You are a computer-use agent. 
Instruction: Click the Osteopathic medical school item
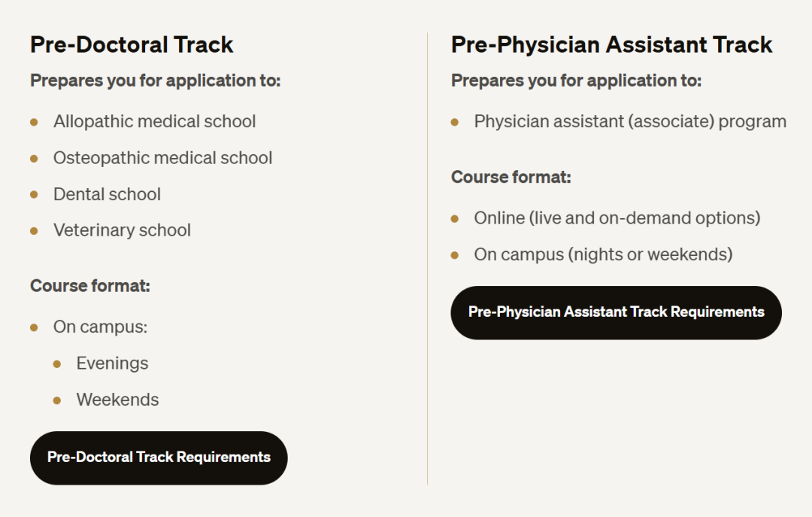point(162,157)
